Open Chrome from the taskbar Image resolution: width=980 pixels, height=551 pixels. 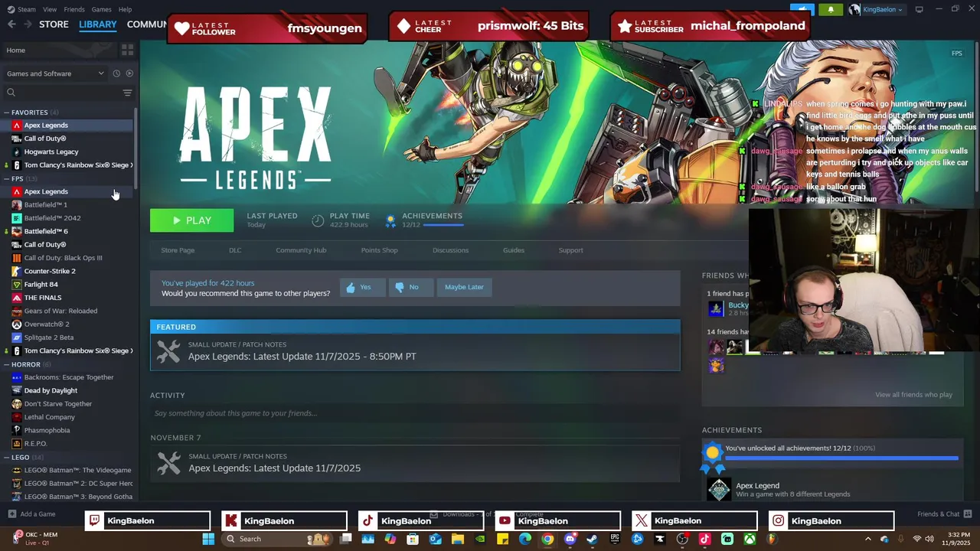[547, 539]
